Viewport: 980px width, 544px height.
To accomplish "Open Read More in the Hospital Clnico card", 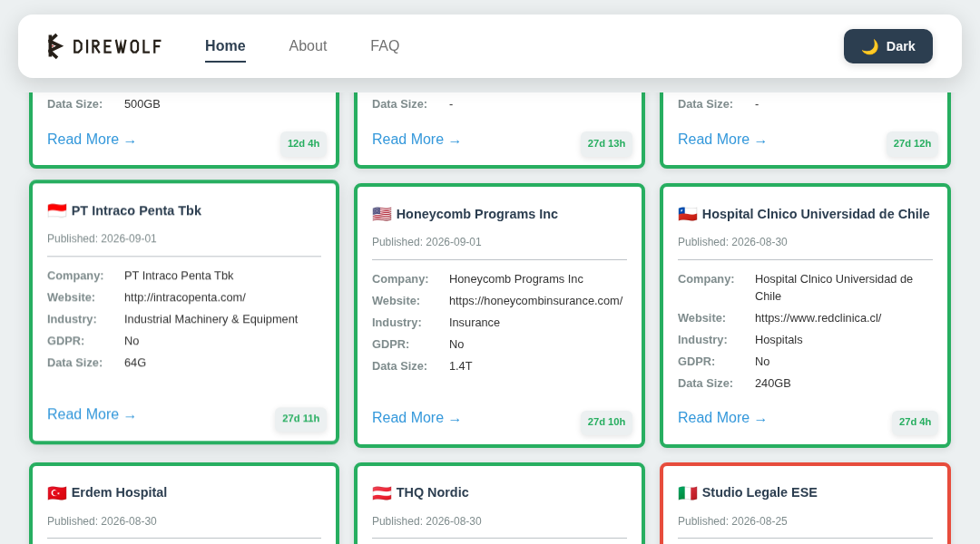I will point(722,418).
